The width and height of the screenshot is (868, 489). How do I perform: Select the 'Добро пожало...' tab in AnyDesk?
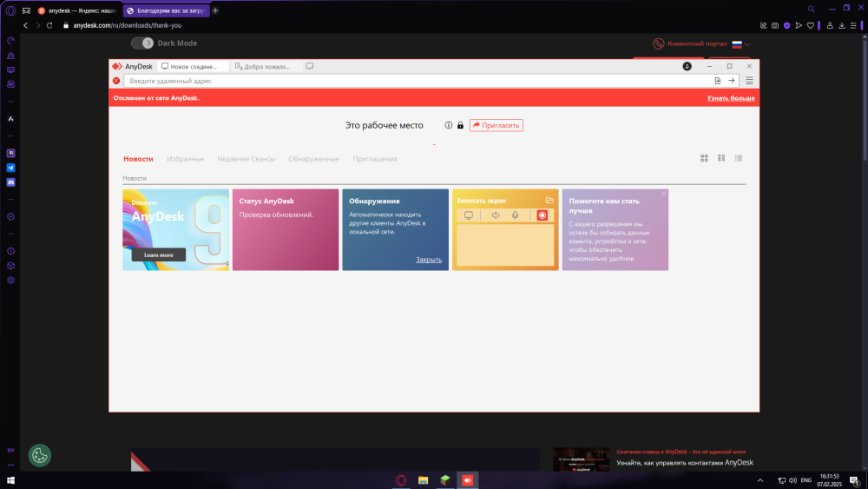264,67
